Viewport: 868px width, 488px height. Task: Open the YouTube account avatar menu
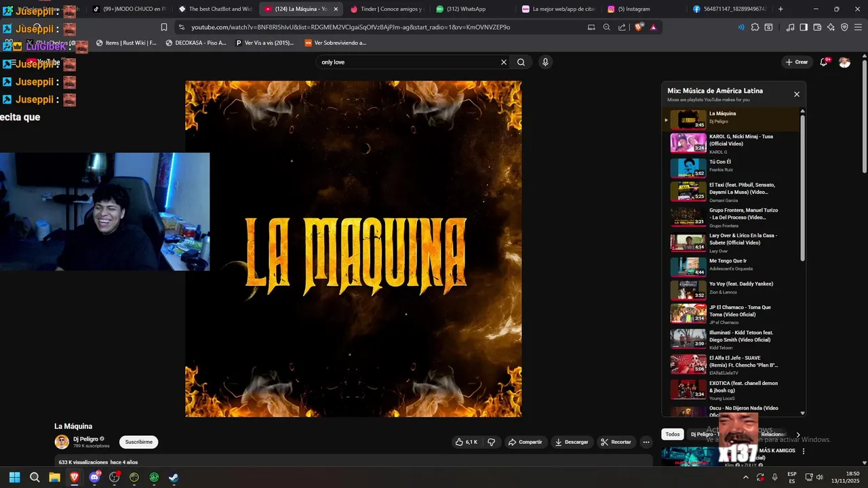(x=844, y=62)
